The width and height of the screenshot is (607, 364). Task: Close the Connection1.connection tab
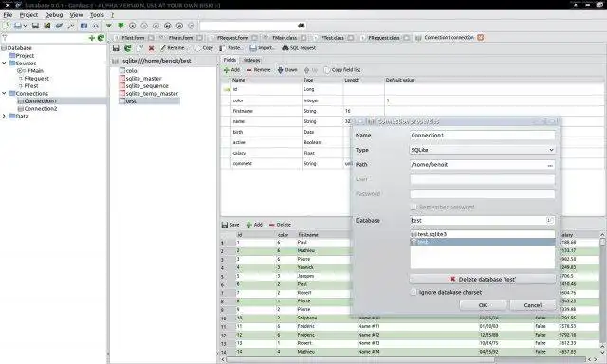point(481,38)
